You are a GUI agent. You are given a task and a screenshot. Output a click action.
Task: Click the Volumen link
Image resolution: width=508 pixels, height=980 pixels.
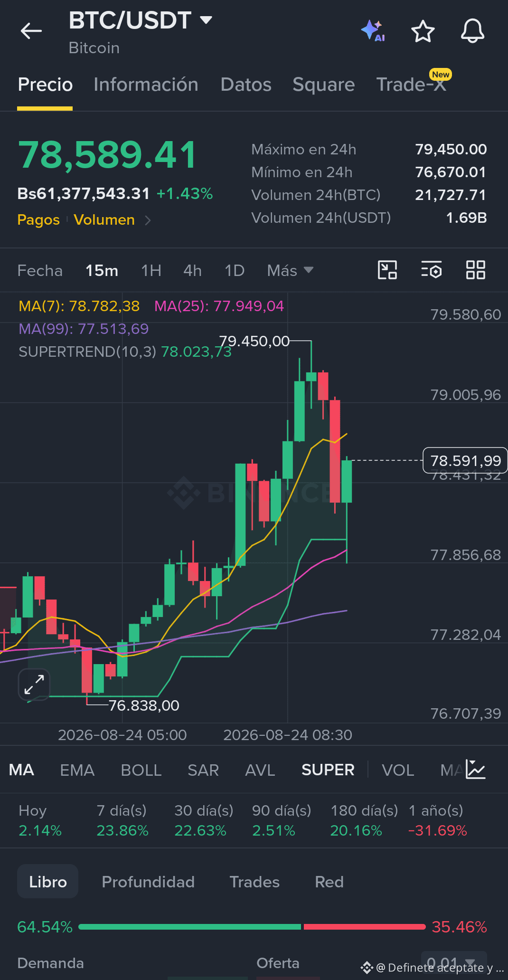click(x=104, y=220)
